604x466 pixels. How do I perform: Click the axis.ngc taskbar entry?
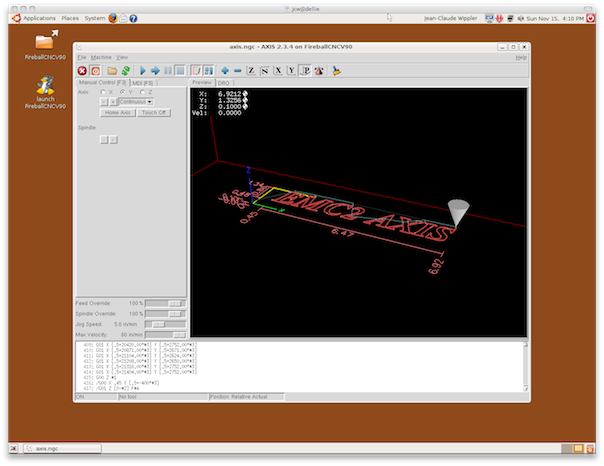[63, 449]
